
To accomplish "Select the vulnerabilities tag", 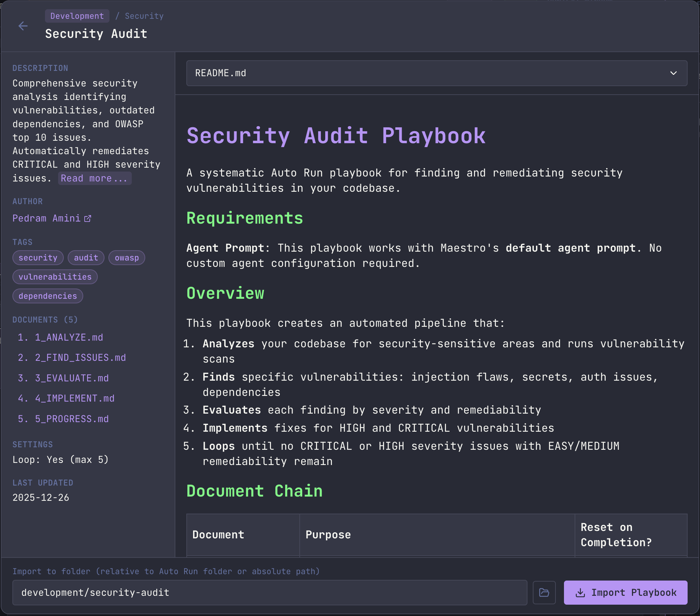I will coord(55,277).
